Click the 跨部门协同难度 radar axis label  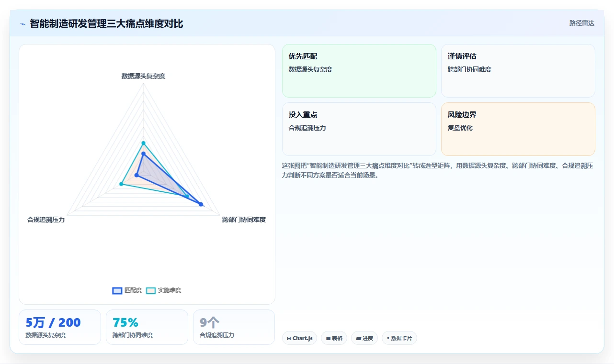(x=244, y=220)
